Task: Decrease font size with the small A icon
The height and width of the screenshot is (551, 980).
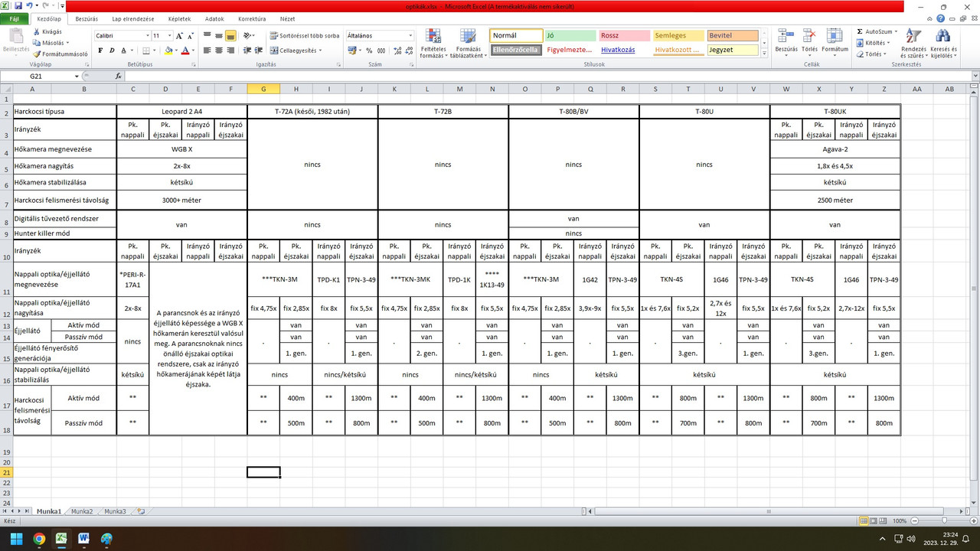Action: (x=190, y=36)
